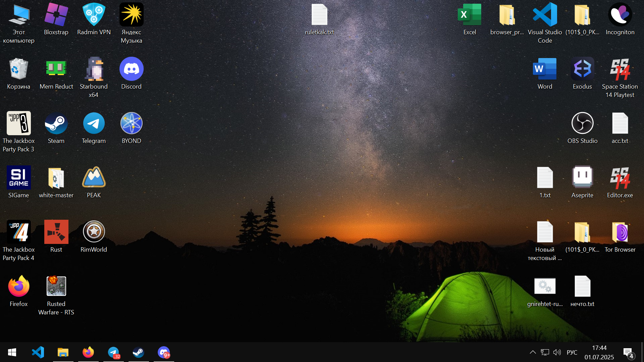Switch the РУС input language indicator
Viewport: 644px width, 362px height.
(x=572, y=352)
